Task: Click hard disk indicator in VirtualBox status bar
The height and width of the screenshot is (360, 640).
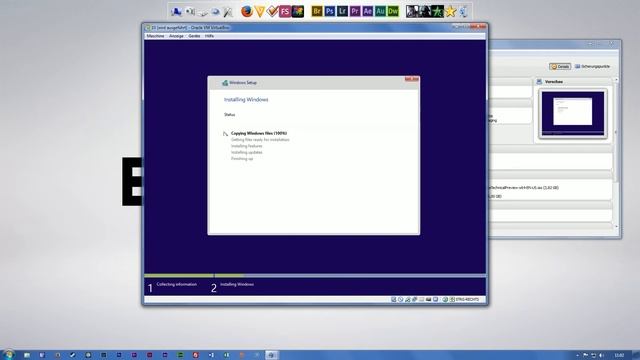Action: (x=394, y=300)
